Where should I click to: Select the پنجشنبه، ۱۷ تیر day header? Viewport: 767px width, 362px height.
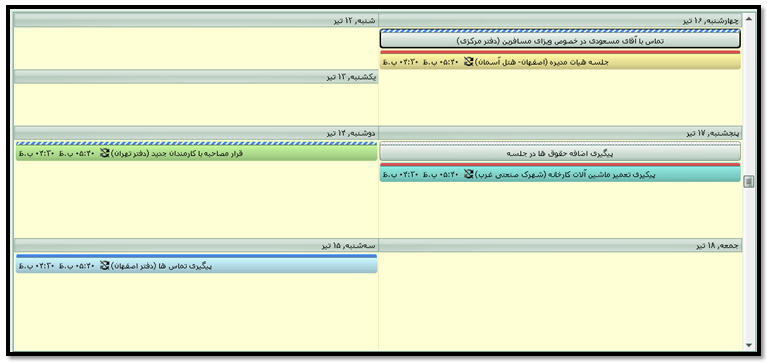pos(561,133)
